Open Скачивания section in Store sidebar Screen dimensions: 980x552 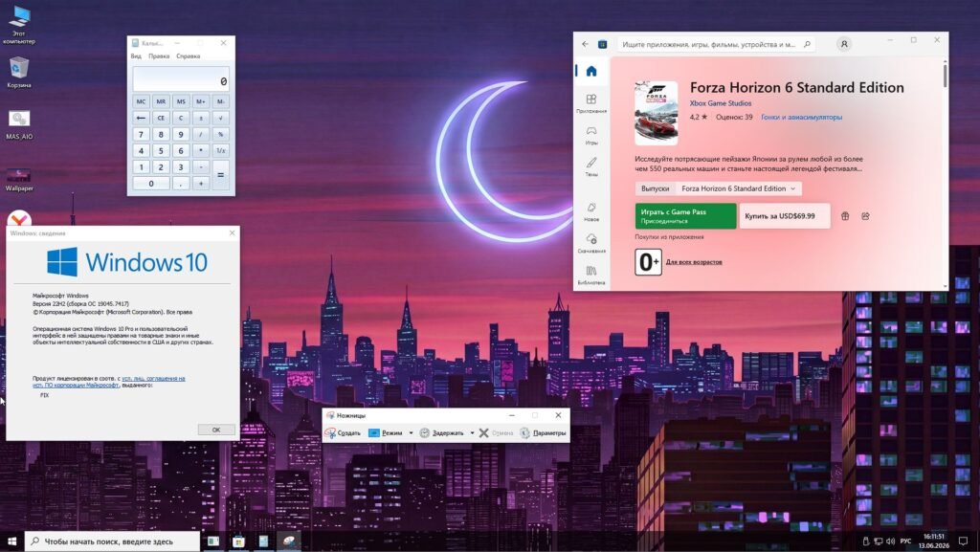click(591, 243)
